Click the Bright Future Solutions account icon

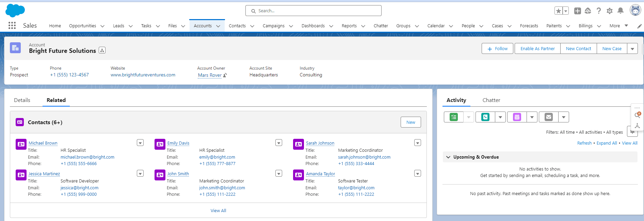click(x=15, y=48)
